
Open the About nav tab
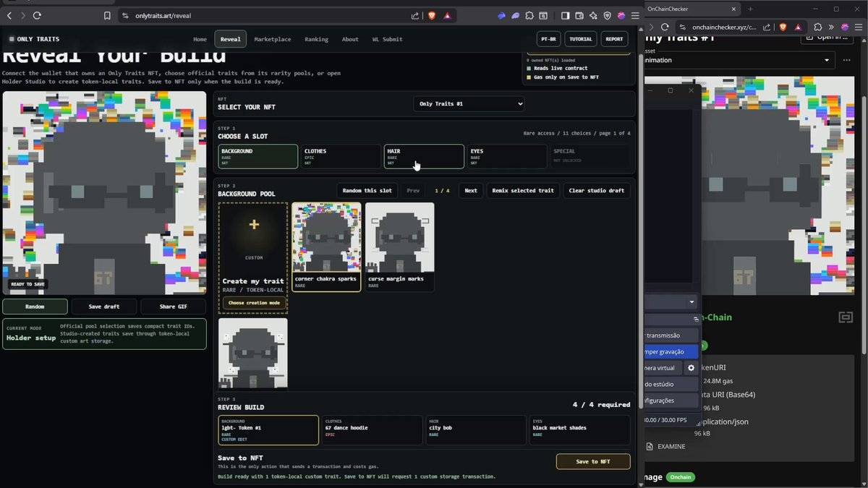coord(350,39)
